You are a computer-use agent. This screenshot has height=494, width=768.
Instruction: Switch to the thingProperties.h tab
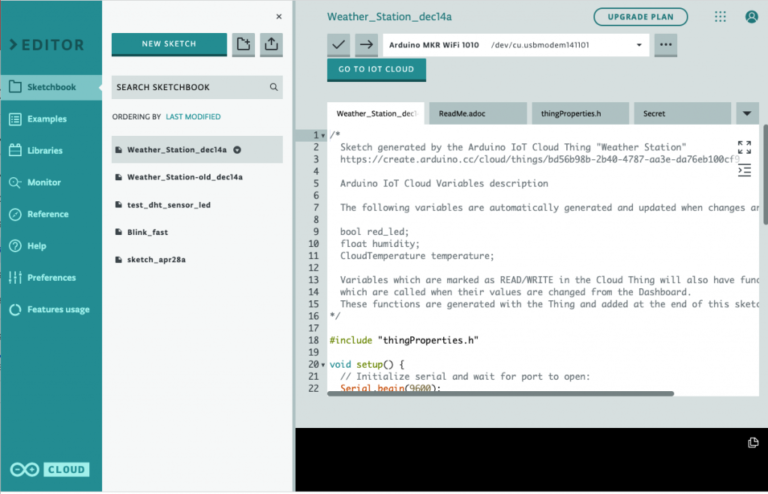click(x=579, y=114)
